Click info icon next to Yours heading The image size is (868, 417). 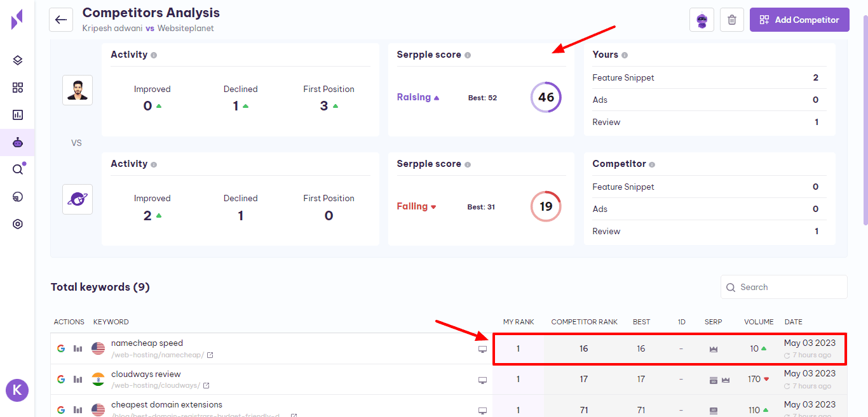[625, 55]
